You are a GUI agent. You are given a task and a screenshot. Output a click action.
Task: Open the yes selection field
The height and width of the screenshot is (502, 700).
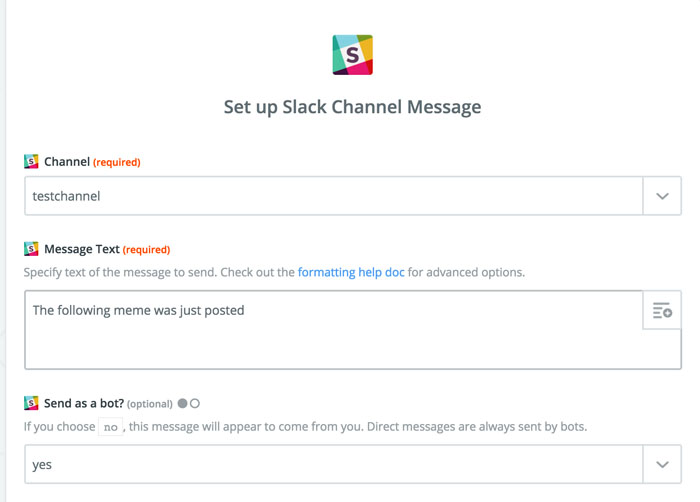click(332, 464)
